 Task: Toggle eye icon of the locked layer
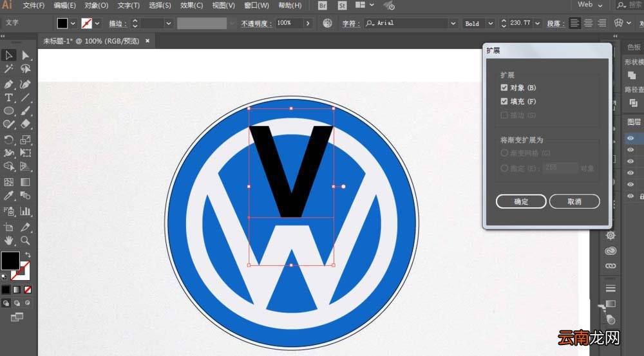(x=630, y=196)
